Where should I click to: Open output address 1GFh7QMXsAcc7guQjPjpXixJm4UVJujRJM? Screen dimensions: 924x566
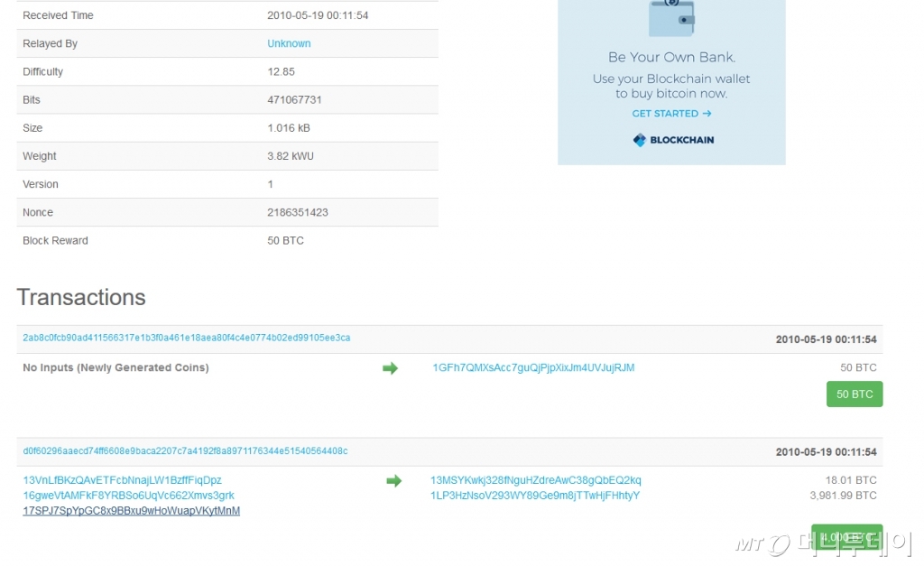pyautogui.click(x=533, y=367)
